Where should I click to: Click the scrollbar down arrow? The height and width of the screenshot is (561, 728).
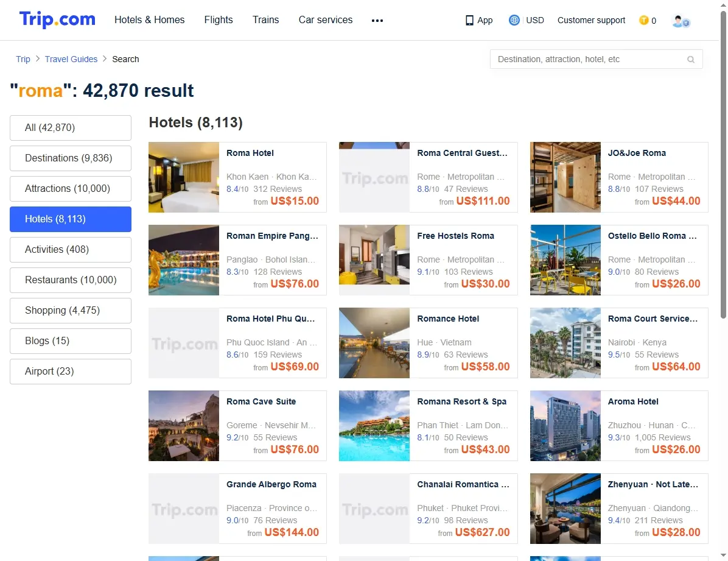(723, 555)
